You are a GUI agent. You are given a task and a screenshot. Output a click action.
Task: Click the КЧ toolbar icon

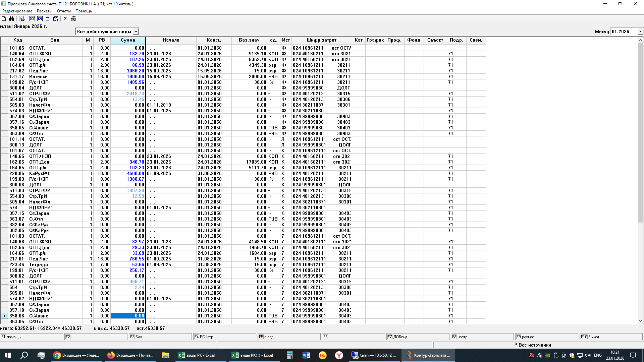[x=40, y=19]
